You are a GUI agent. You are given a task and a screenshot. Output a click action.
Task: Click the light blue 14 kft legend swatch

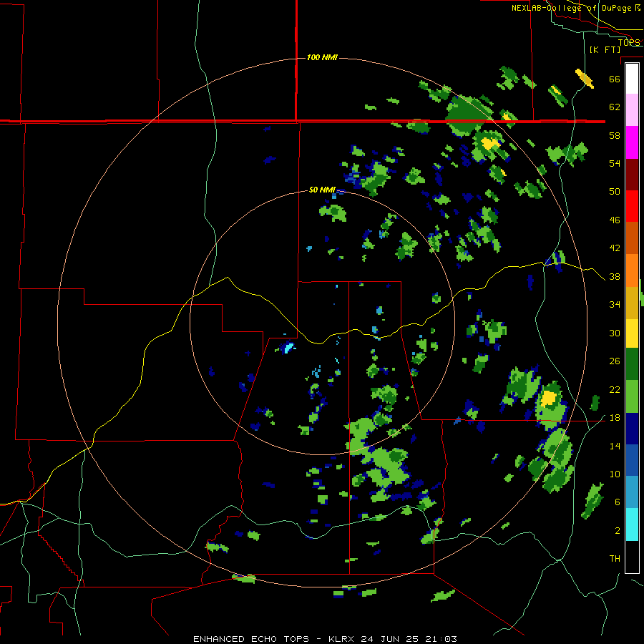point(632,492)
